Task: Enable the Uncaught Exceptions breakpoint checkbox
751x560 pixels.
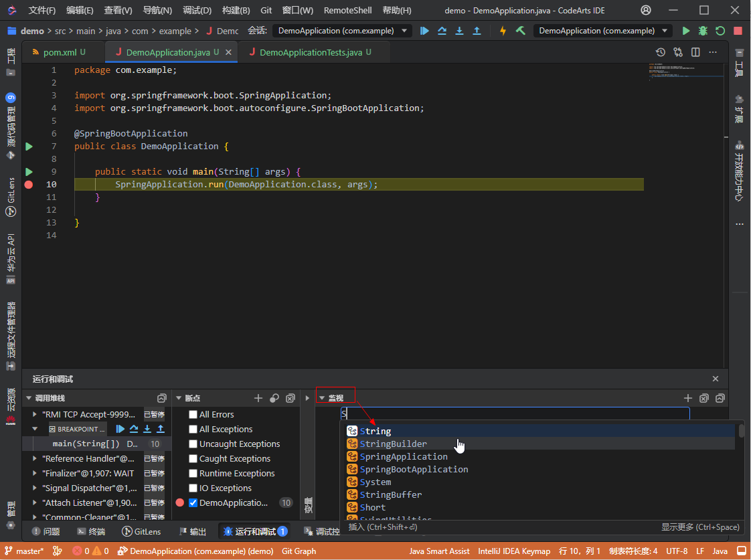Action: pos(193,444)
